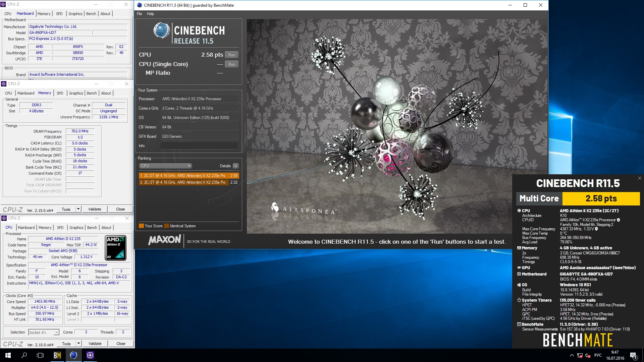Click the Multi Core 2.58 pts score

pos(601,199)
